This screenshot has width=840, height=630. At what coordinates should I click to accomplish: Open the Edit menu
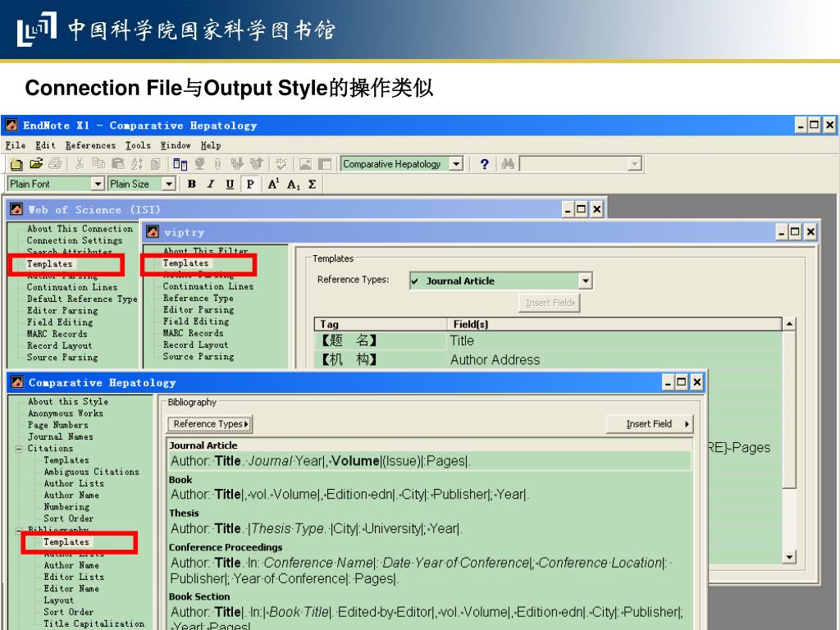46,145
